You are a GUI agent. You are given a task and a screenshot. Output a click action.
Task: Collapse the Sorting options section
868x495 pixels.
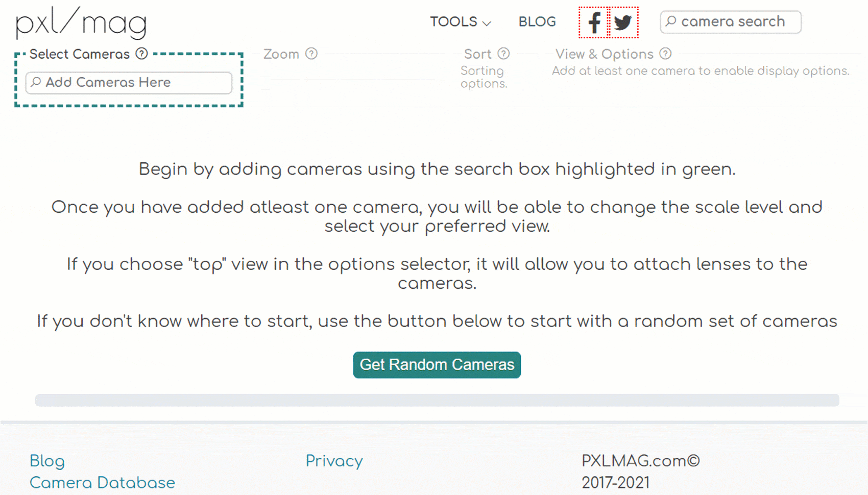click(x=483, y=77)
